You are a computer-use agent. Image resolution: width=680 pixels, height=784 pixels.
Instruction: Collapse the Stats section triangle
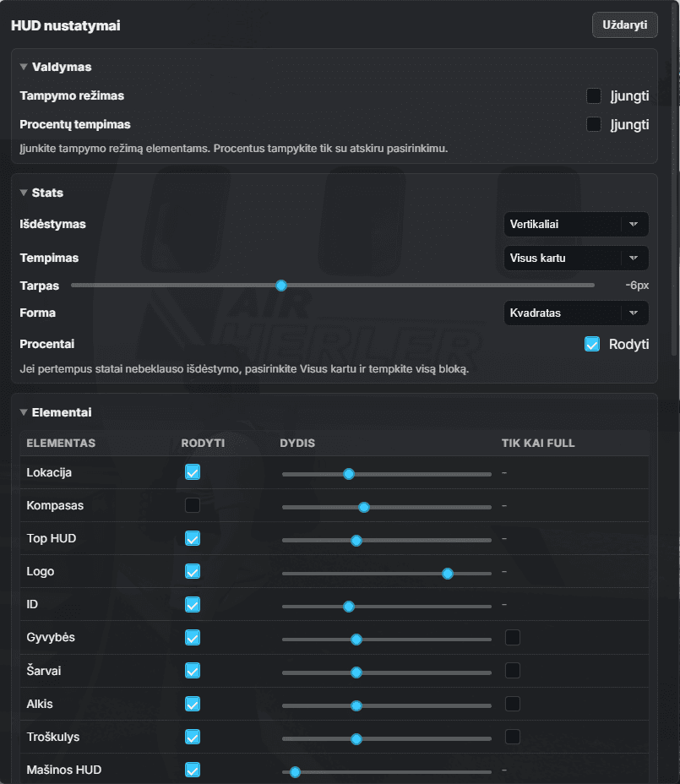[x=24, y=193]
